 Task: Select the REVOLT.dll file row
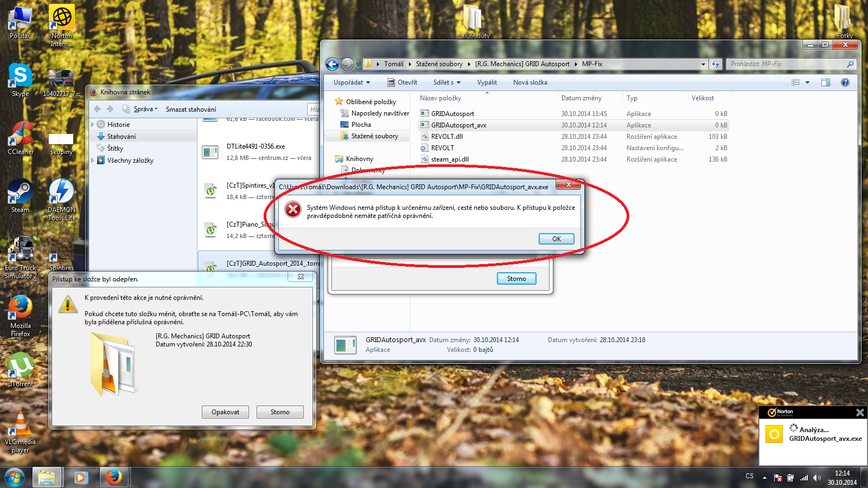(574, 137)
